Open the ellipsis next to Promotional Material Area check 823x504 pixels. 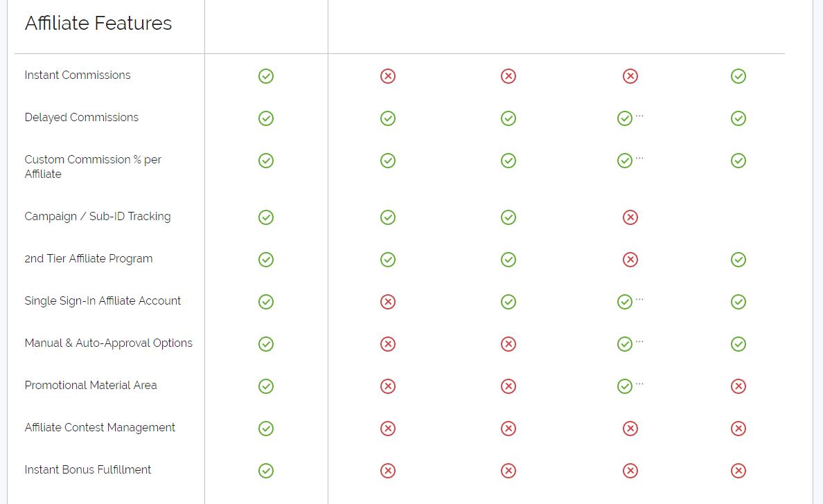pyautogui.click(x=639, y=384)
